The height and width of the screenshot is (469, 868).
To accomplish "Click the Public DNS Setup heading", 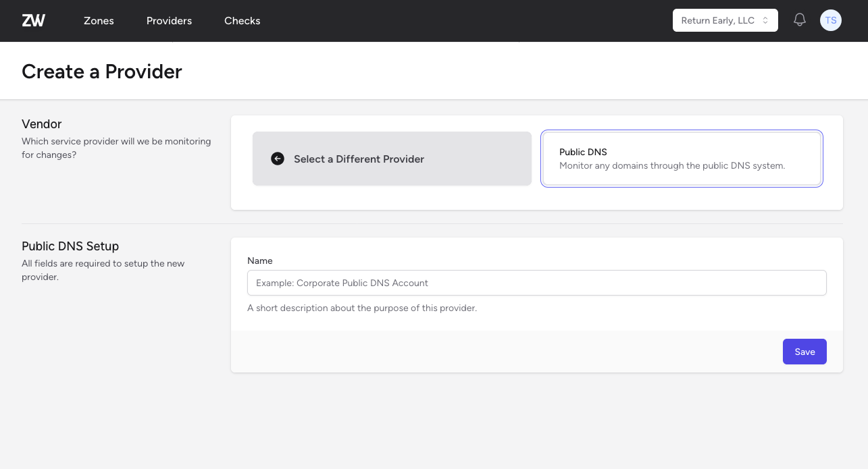I will pos(70,246).
